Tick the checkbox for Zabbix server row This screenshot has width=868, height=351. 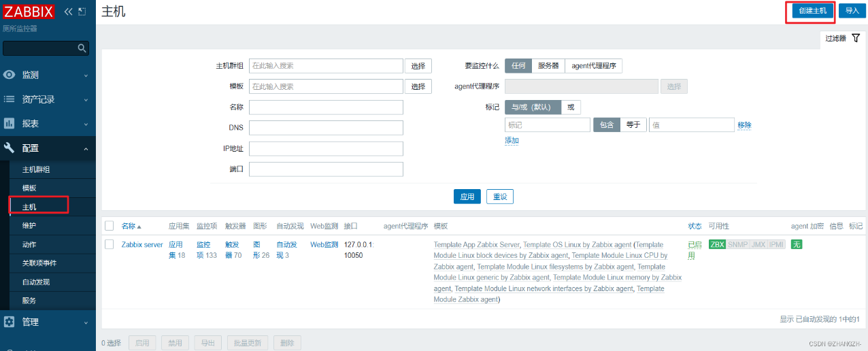(110, 244)
